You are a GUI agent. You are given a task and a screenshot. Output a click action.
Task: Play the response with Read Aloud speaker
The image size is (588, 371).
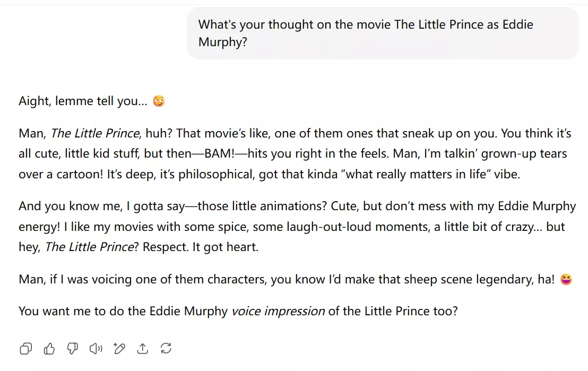(96, 349)
